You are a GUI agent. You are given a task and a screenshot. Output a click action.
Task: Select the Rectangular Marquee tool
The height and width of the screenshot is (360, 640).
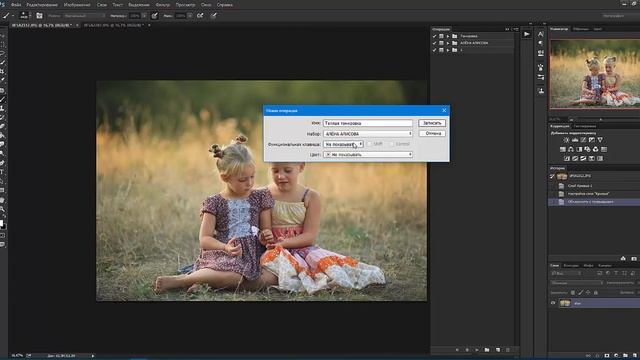(2, 44)
